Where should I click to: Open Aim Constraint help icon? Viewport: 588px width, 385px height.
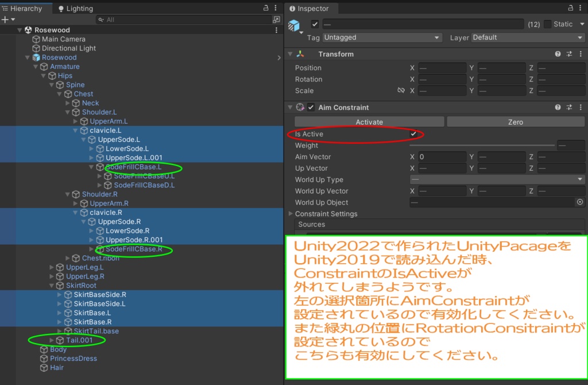pyautogui.click(x=558, y=107)
